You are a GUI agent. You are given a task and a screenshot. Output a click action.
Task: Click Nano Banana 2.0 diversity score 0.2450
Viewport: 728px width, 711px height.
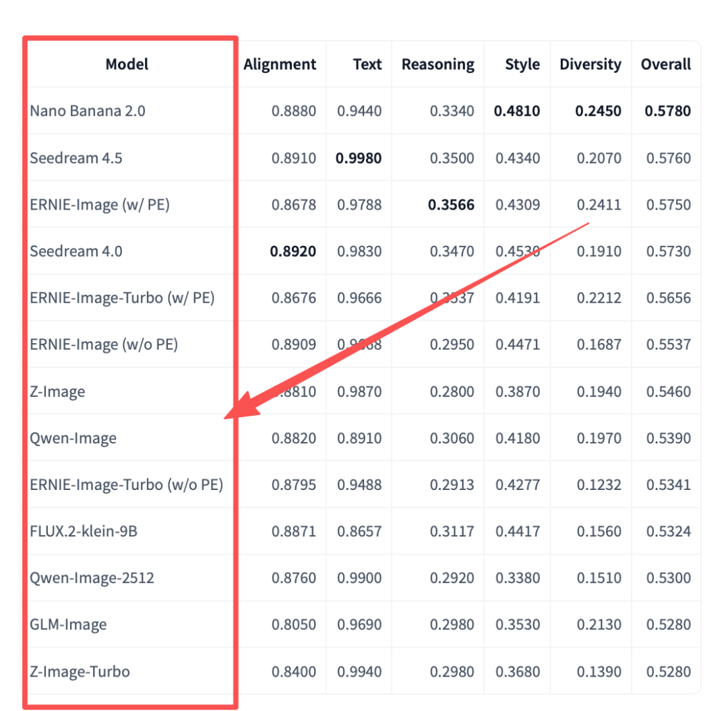pos(598,111)
